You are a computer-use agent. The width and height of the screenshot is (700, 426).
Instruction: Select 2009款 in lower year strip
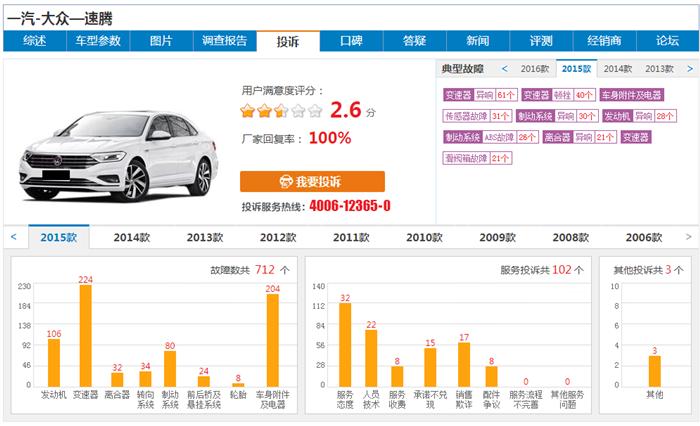[x=498, y=237]
